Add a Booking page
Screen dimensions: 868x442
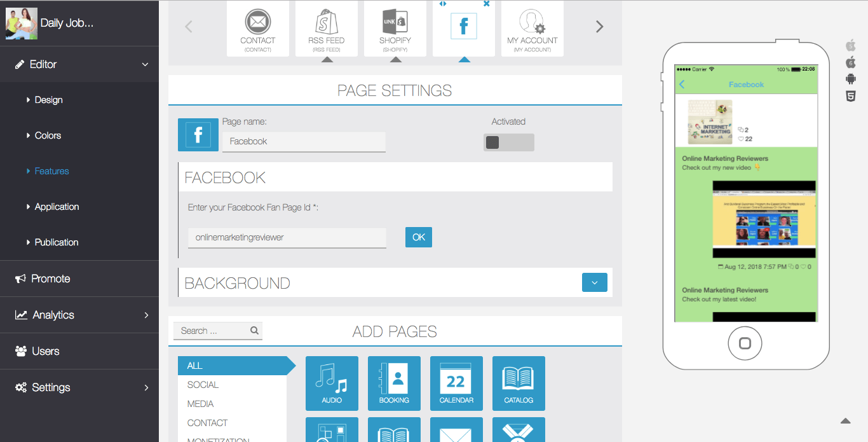coord(394,383)
